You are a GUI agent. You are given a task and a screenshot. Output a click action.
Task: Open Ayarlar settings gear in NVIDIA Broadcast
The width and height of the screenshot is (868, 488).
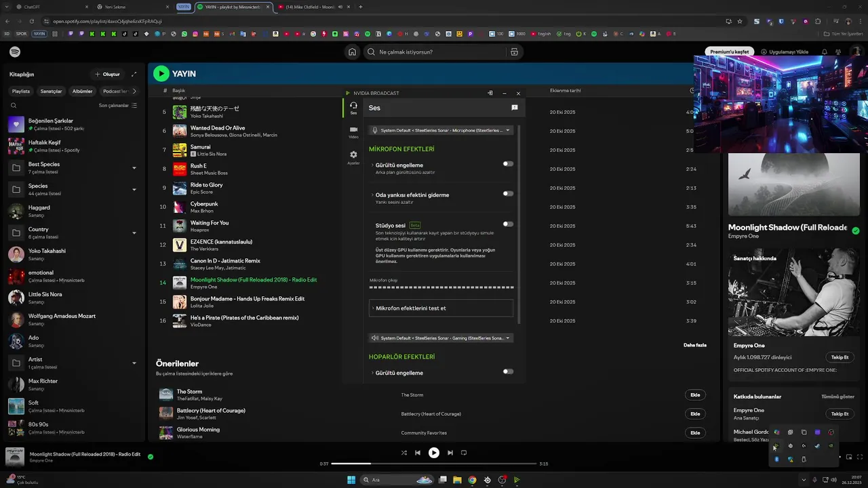click(353, 157)
